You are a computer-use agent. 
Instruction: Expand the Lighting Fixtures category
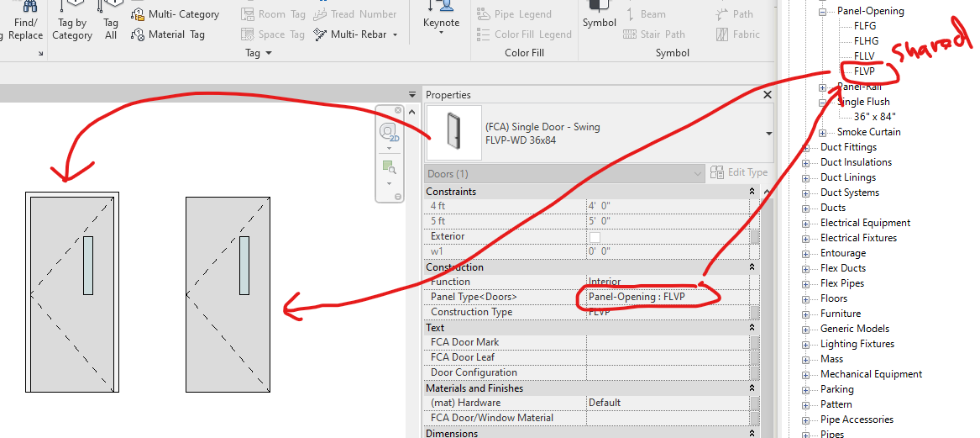click(x=806, y=345)
